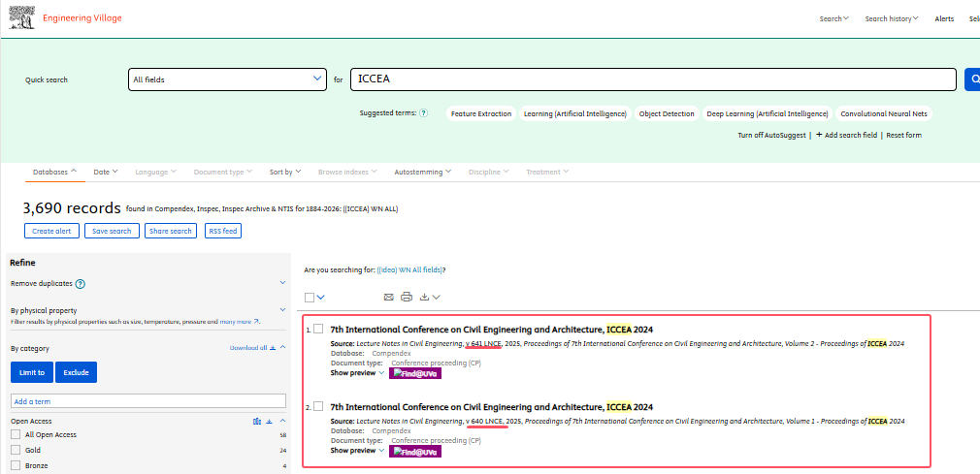Image resolution: width=980 pixels, height=474 pixels.
Task: Open the Databases tab
Action: point(55,172)
